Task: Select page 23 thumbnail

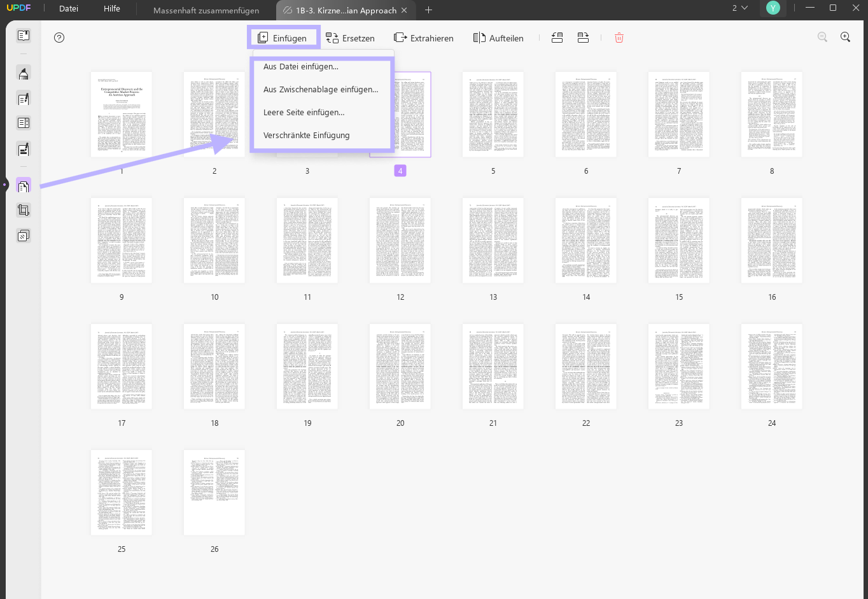Action: click(679, 366)
